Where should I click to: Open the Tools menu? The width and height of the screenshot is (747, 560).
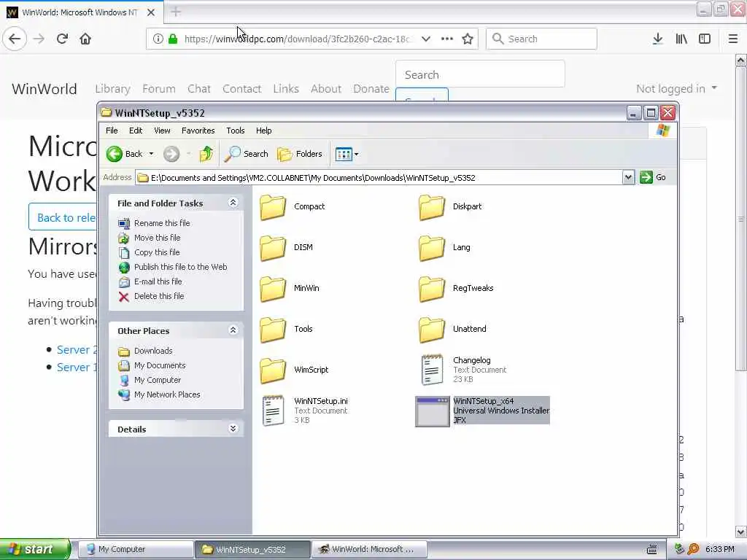point(236,131)
